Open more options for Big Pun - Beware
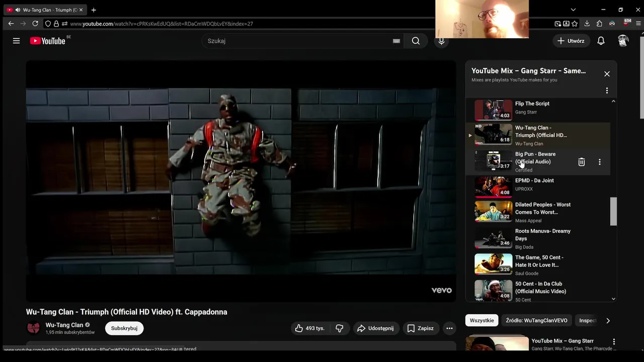The width and height of the screenshot is (644, 362). [599, 162]
